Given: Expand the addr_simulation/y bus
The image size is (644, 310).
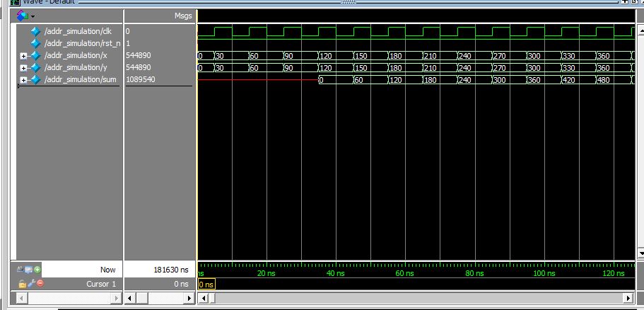Looking at the screenshot, I should point(23,68).
